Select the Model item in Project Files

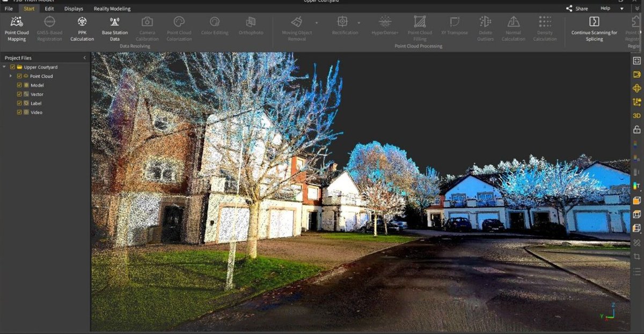click(x=37, y=85)
